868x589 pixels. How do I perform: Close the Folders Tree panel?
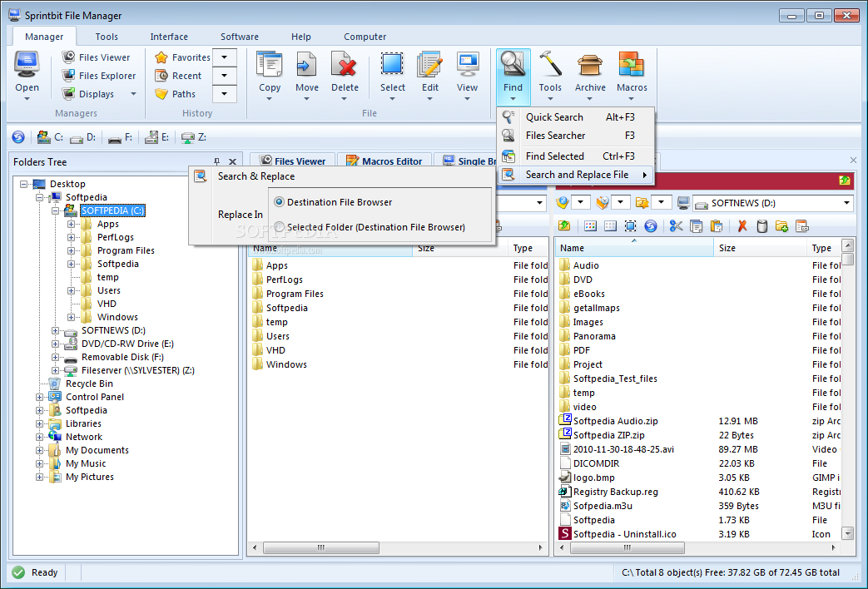coord(232,161)
